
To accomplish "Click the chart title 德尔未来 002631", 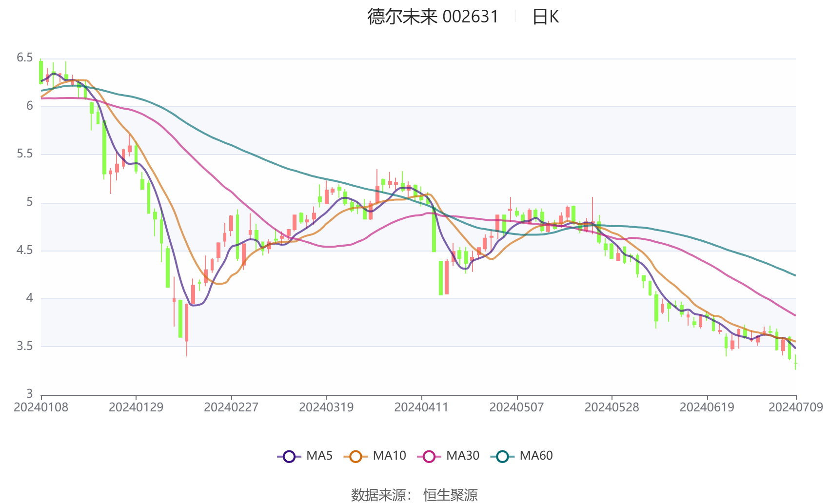I will click(x=433, y=17).
